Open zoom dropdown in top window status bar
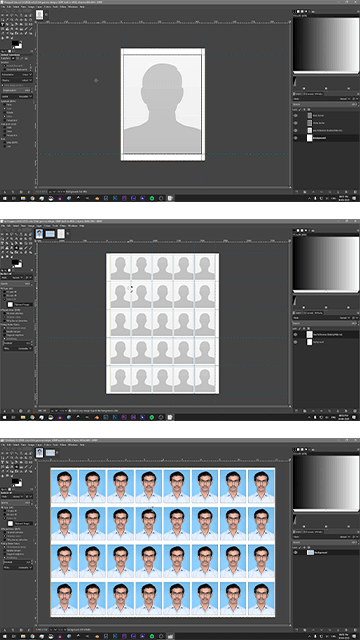The width and height of the screenshot is (360, 640). pos(61,191)
